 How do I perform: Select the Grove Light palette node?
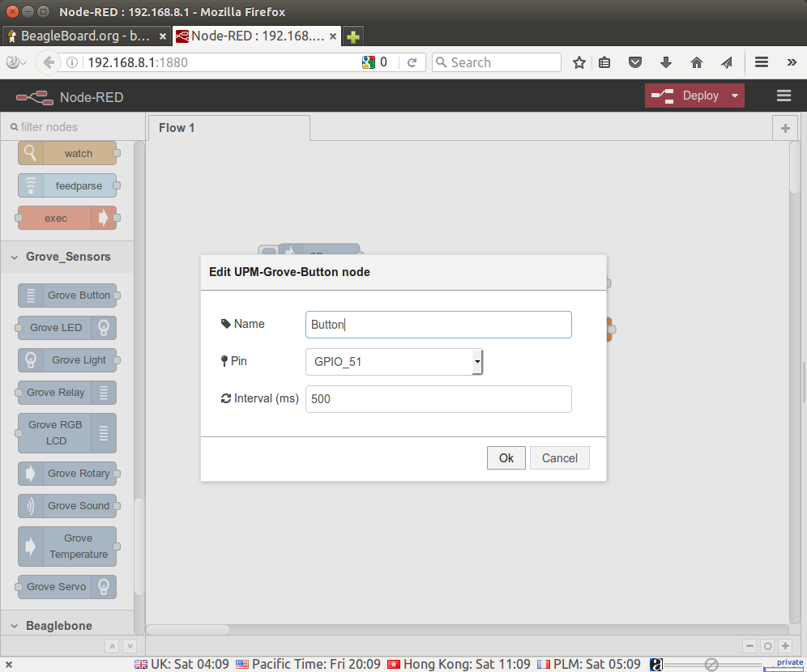click(67, 360)
